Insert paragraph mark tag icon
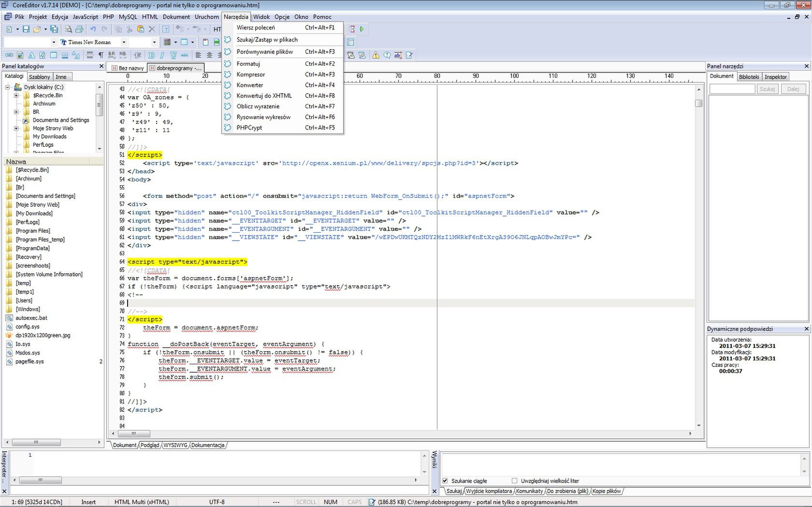Viewport: 812px width, 507px height. (x=101, y=55)
